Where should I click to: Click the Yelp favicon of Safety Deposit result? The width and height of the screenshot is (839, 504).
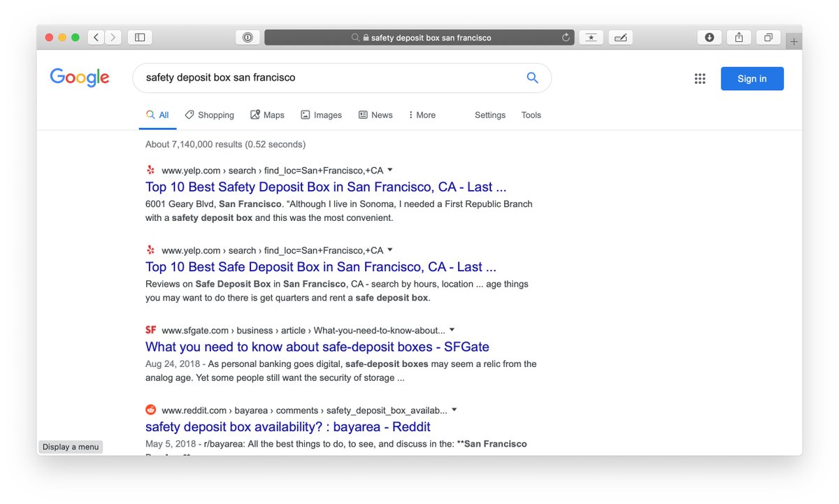150,170
